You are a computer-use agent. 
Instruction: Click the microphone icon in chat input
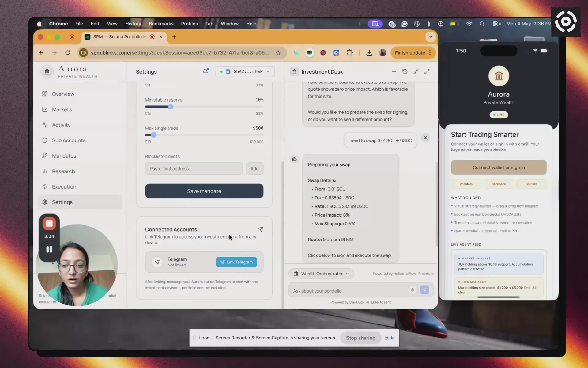(x=413, y=290)
